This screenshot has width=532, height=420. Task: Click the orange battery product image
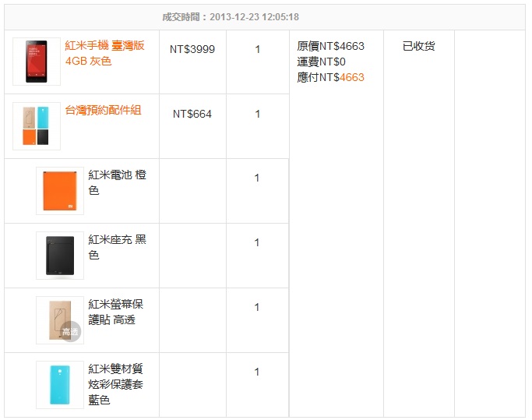coord(60,191)
